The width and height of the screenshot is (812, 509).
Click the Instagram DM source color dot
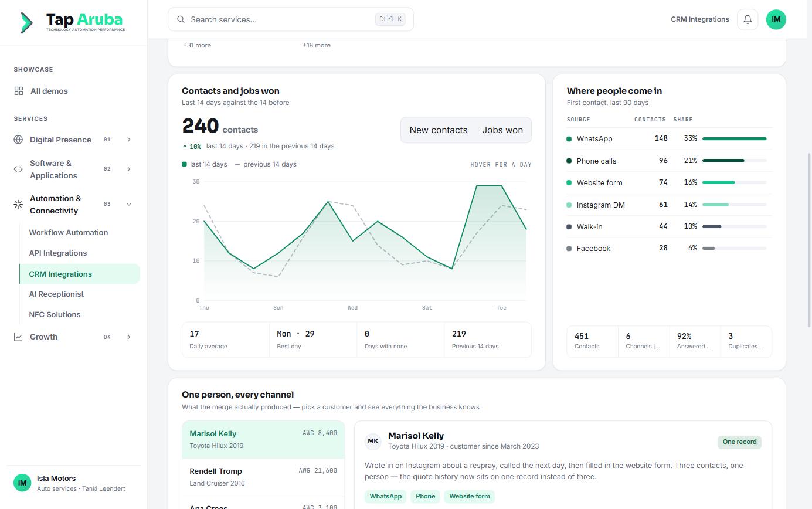[569, 205]
